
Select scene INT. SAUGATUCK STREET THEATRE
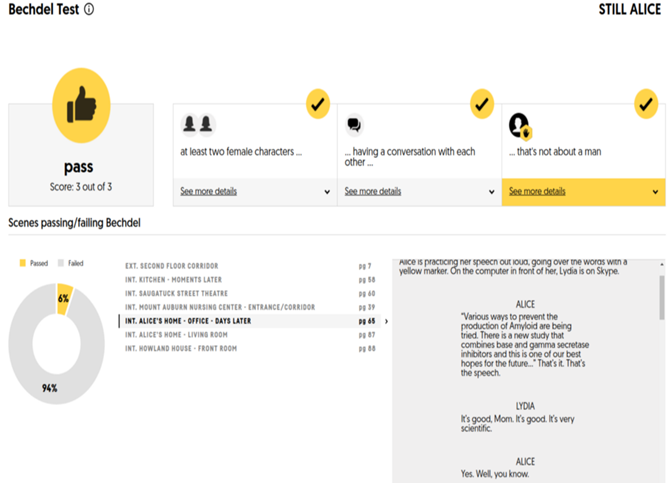(x=250, y=293)
